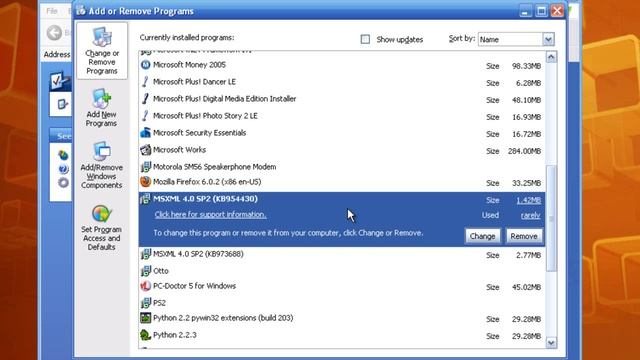This screenshot has height=360, width=640.
Task: Click the program list scroll down arrow
Action: (551, 343)
